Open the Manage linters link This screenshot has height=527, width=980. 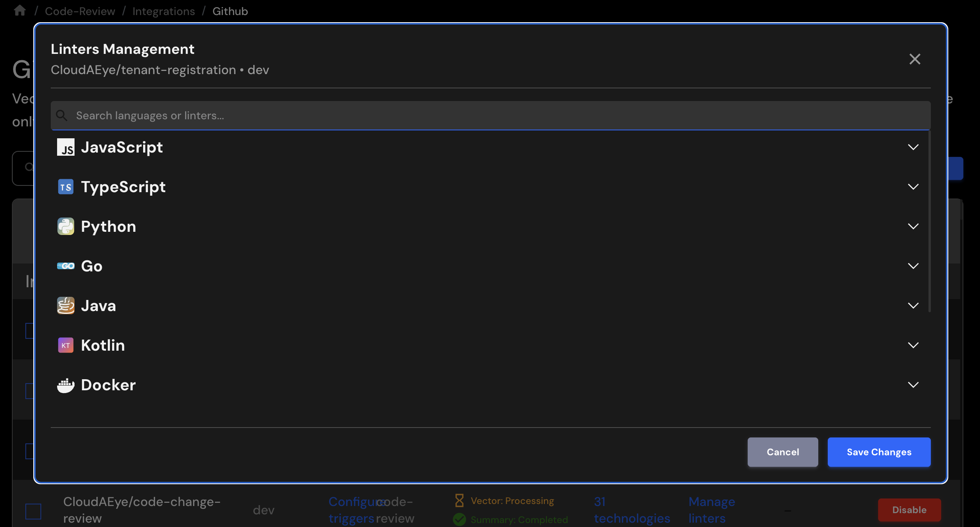pyautogui.click(x=711, y=510)
